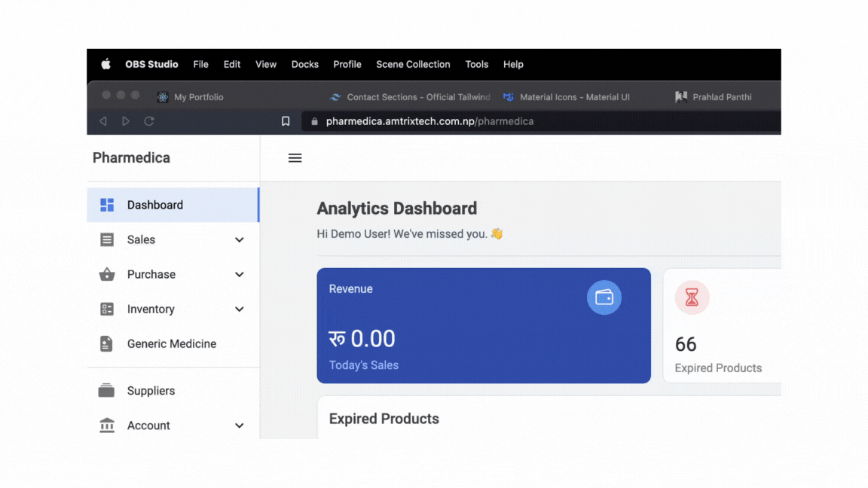Image resolution: width=868 pixels, height=488 pixels.
Task: Open the Docks menu in menu bar
Action: pyautogui.click(x=304, y=65)
